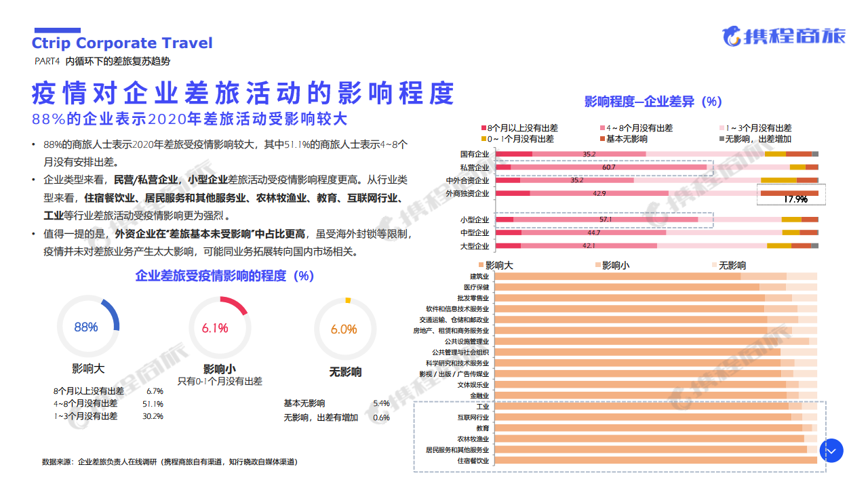Click the 无影响，出差增加 legend entry
Image resolution: width=868 pixels, height=488 pixels.
[x=755, y=139]
